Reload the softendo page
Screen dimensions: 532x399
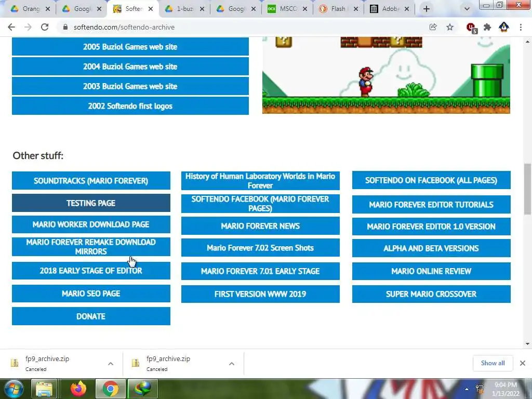[45, 27]
